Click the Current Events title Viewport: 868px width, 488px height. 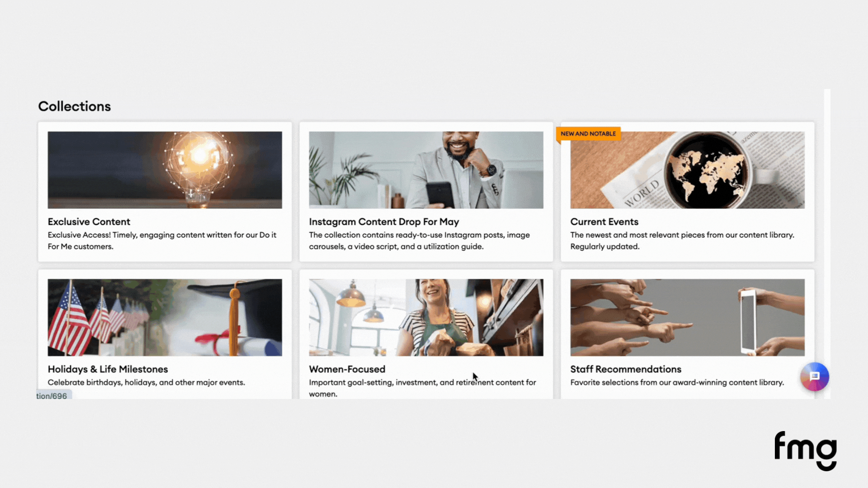tap(604, 222)
